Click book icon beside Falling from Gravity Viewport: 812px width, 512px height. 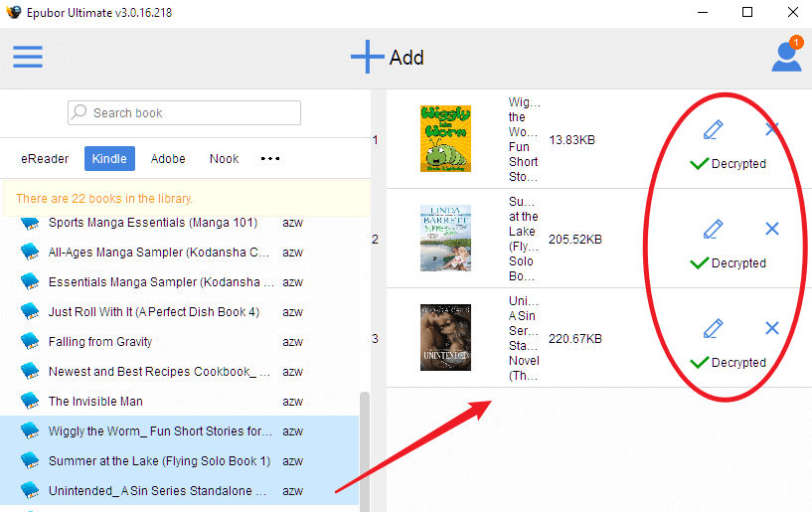(x=30, y=342)
